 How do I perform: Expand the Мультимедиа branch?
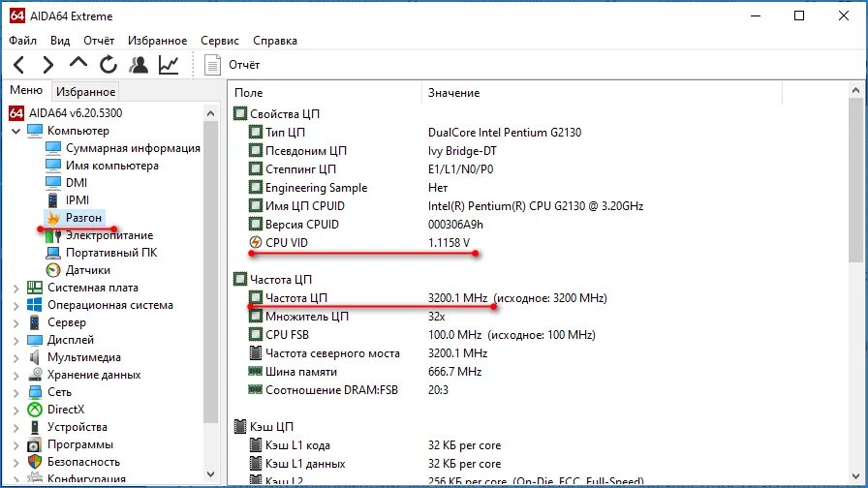(16, 358)
